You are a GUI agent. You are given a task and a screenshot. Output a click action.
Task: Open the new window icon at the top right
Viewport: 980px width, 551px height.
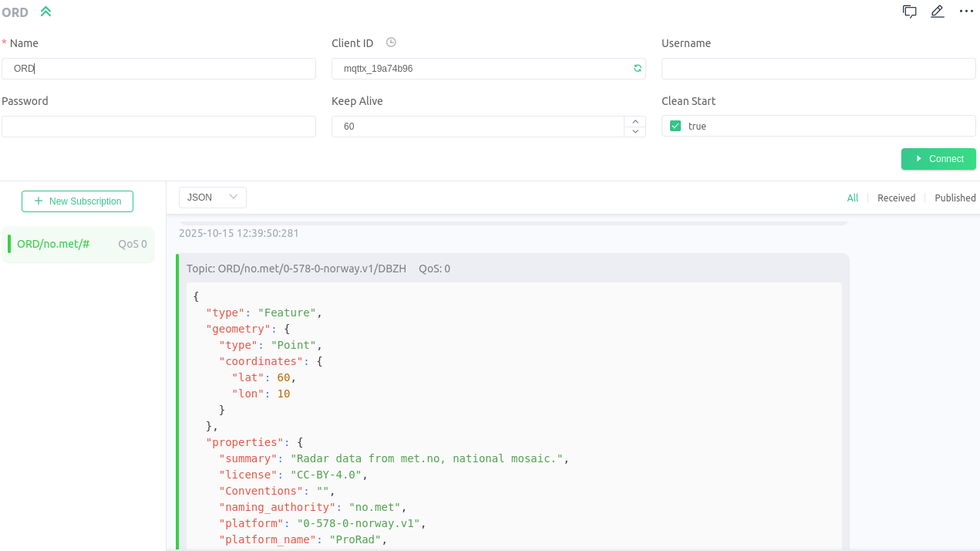(x=910, y=12)
